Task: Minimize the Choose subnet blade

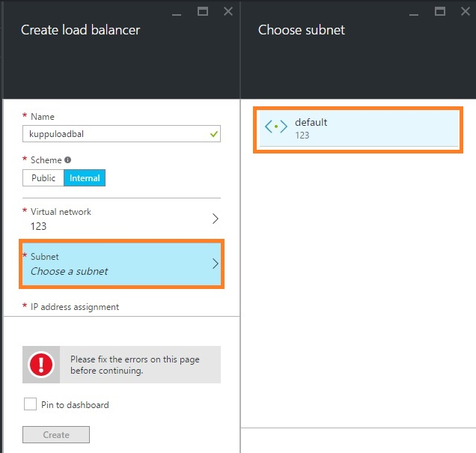Action: [x=413, y=14]
